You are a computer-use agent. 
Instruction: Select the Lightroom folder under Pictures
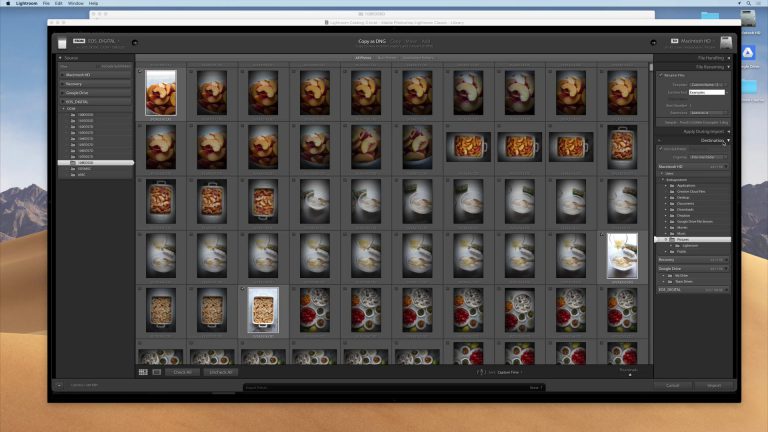click(693, 245)
